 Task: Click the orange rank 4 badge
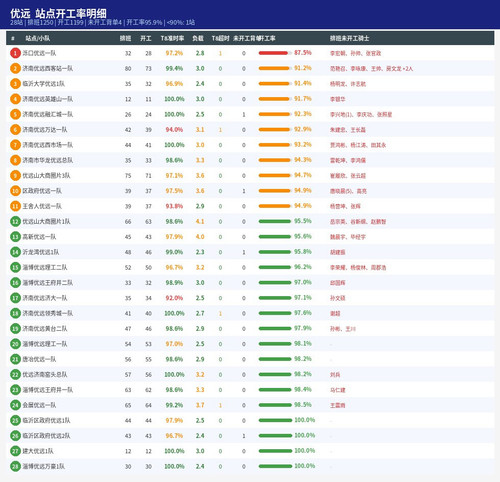tap(15, 99)
